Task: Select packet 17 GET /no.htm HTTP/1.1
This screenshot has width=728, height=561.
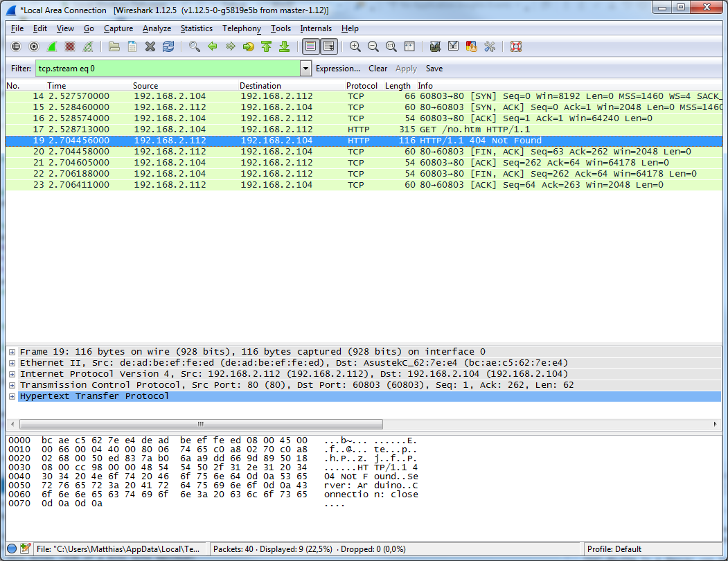Action: click(x=364, y=130)
